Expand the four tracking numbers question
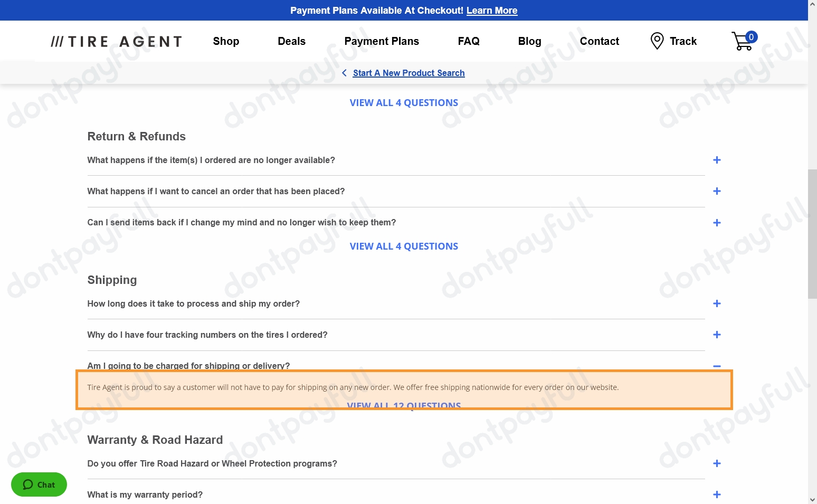This screenshot has height=504, width=817. [717, 335]
